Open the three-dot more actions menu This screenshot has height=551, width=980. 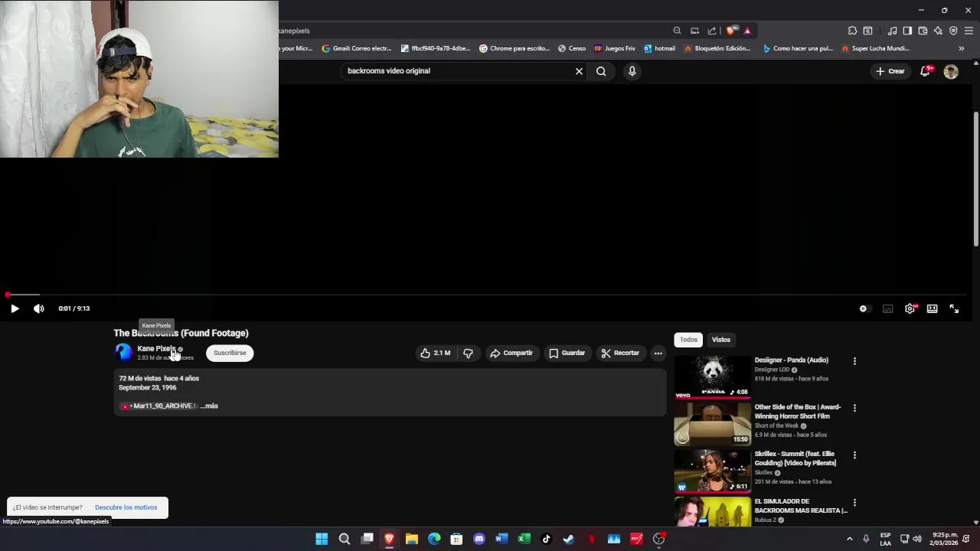[x=658, y=353]
